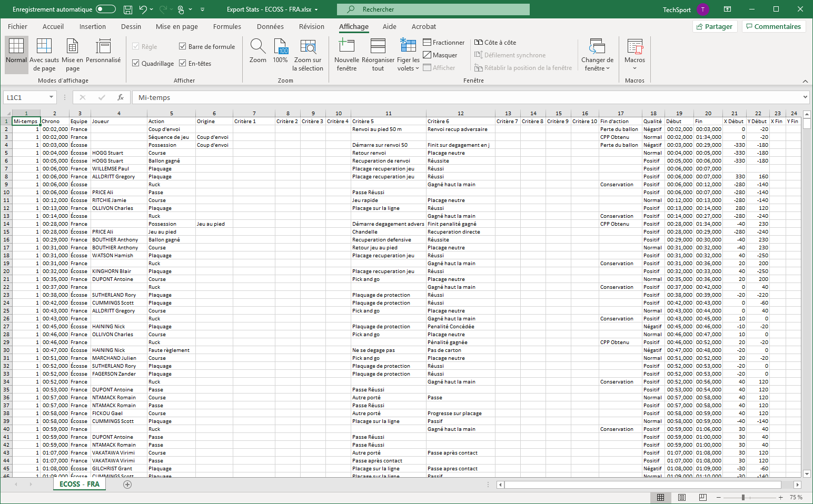This screenshot has height=504, width=813.
Task: Toggle the En-têtes checkbox
Action: tap(182, 63)
